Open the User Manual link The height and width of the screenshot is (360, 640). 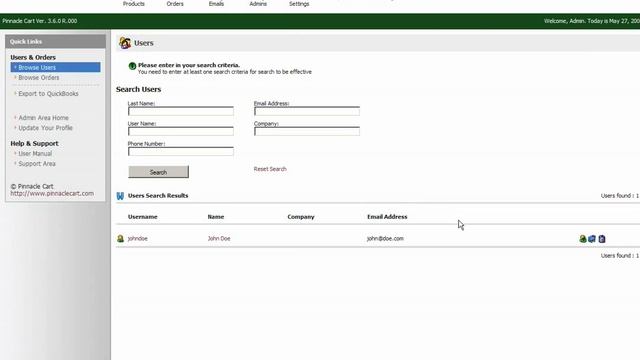tap(35, 153)
